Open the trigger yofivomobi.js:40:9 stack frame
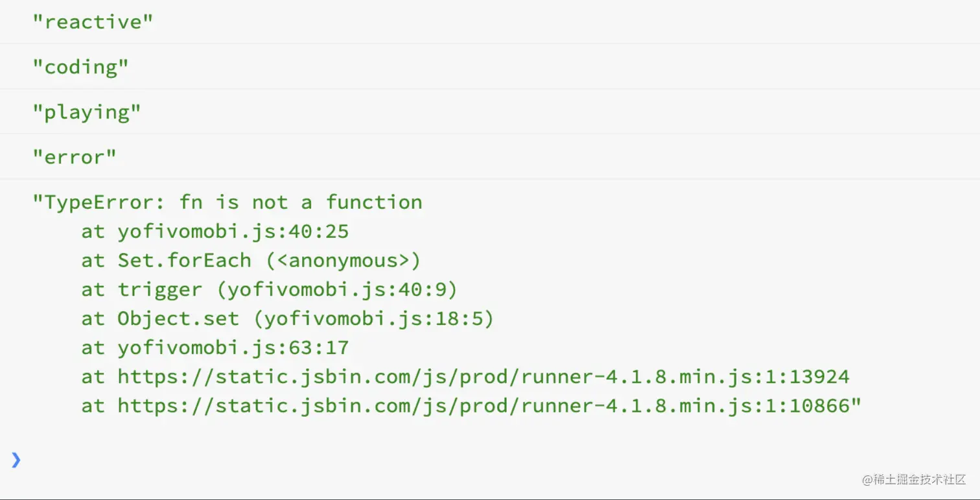Viewport: 980px width, 500px height. pyautogui.click(x=288, y=290)
